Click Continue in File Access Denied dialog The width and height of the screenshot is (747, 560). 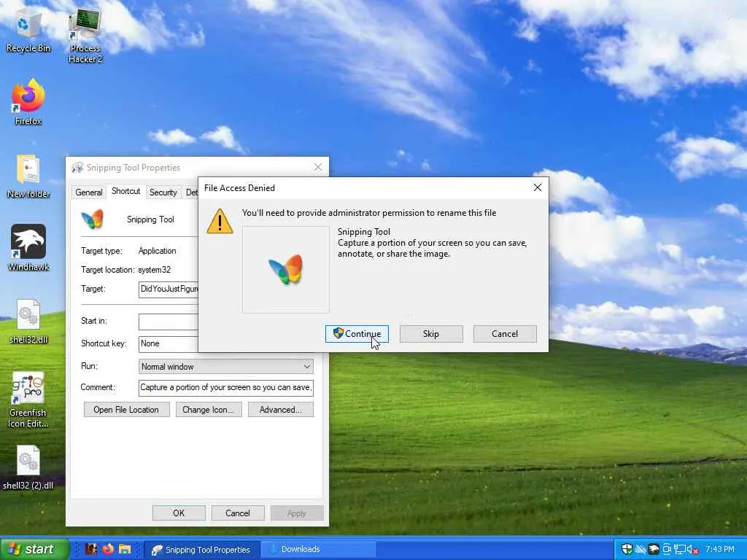coord(357,334)
